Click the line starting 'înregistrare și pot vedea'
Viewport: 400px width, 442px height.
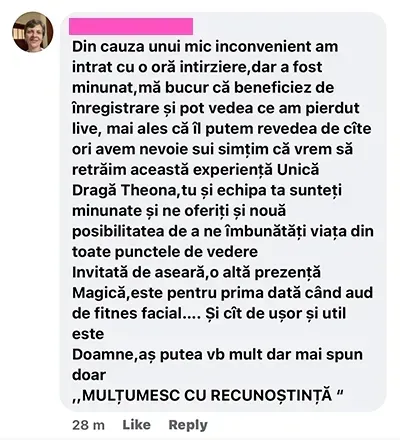coord(216,108)
